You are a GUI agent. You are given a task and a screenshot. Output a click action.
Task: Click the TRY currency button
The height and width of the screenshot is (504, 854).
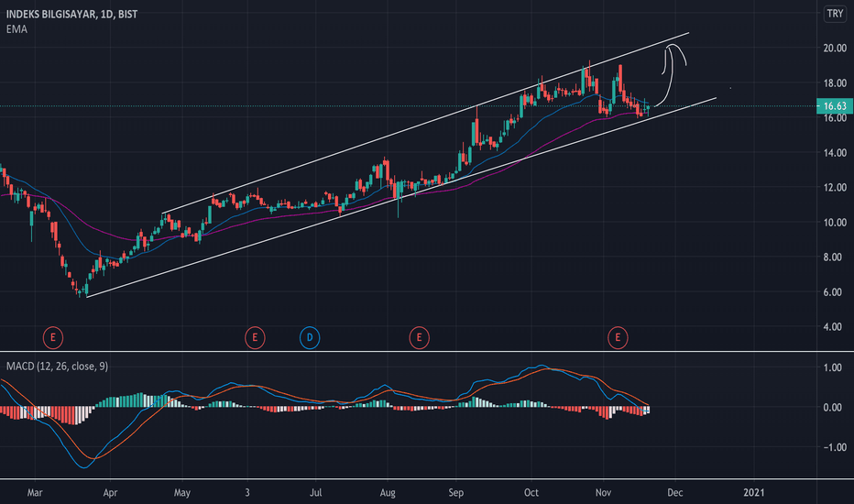pyautogui.click(x=835, y=14)
